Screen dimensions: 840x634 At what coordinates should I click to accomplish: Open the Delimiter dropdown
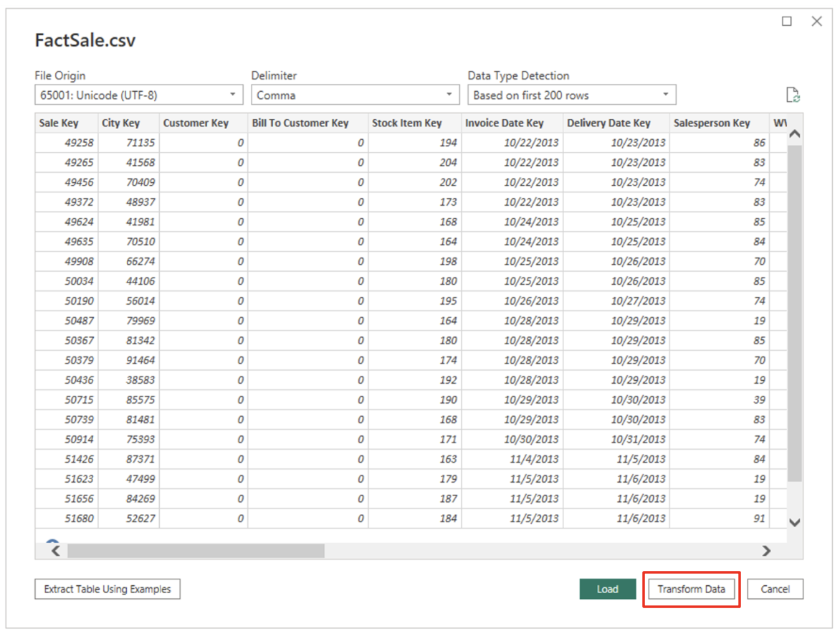(x=355, y=95)
